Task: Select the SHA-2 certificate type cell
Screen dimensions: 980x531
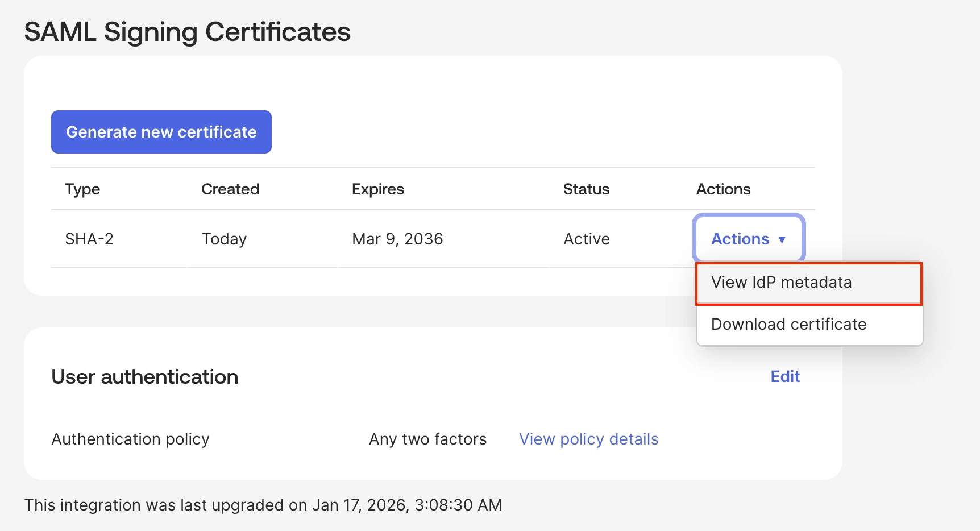Action: (89, 239)
